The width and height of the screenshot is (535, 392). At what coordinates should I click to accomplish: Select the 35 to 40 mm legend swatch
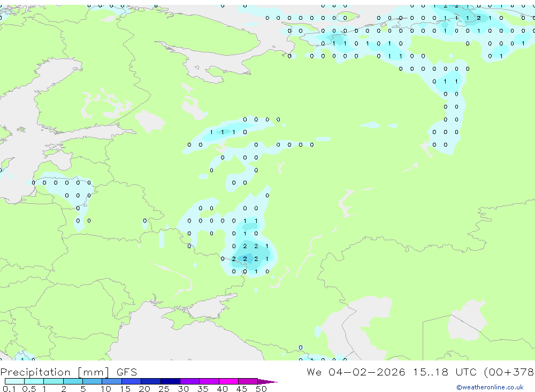click(209, 381)
